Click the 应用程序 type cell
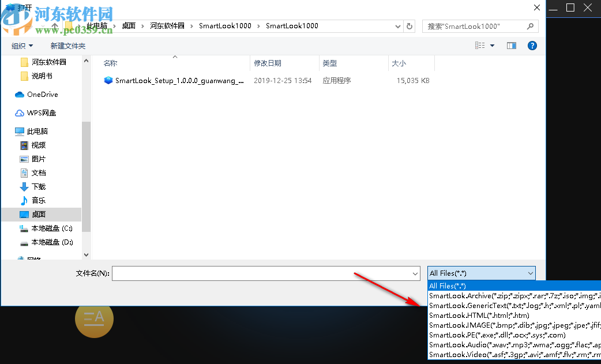Viewport: 601px width, 364px height. (337, 80)
